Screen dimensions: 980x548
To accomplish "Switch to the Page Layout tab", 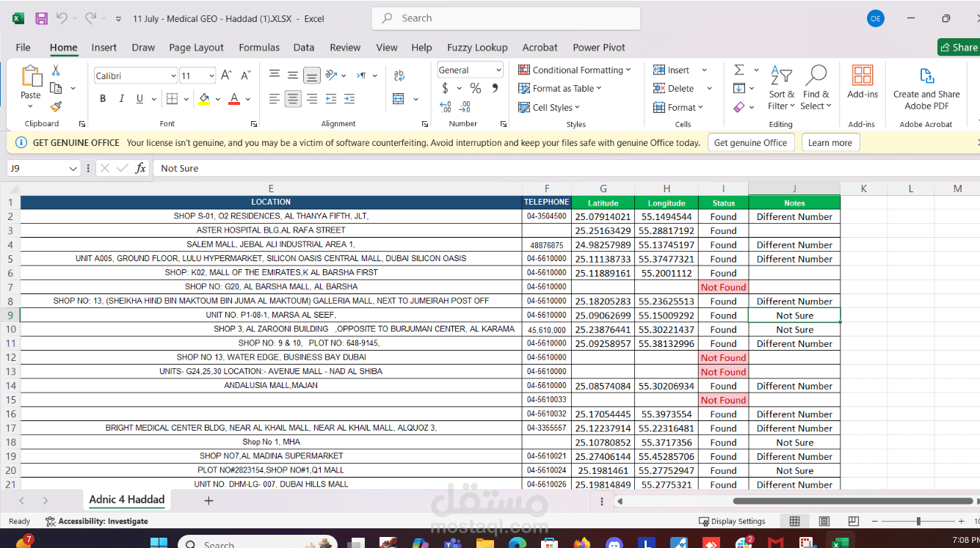I will [x=196, y=48].
